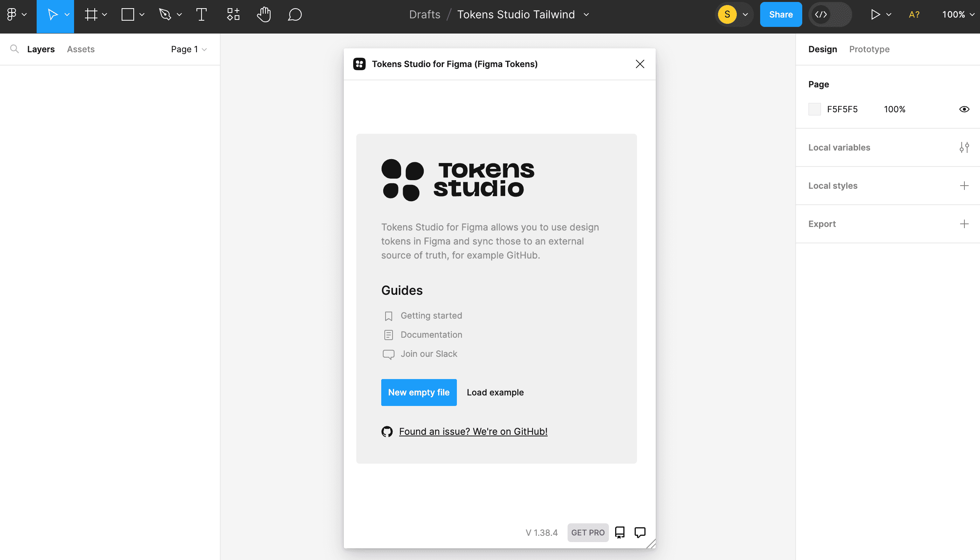This screenshot has height=560, width=980.
Task: Expand the Page 1 dropdown
Action: pyautogui.click(x=189, y=49)
